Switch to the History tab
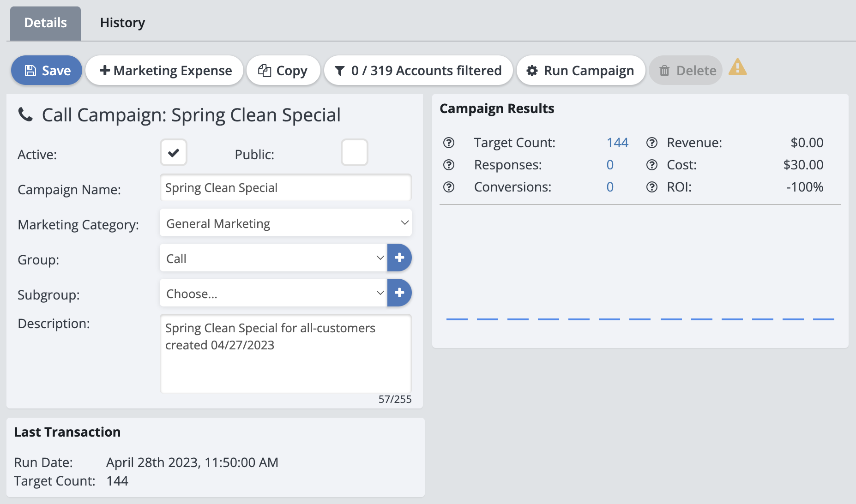The width and height of the screenshot is (856, 504). (x=122, y=23)
